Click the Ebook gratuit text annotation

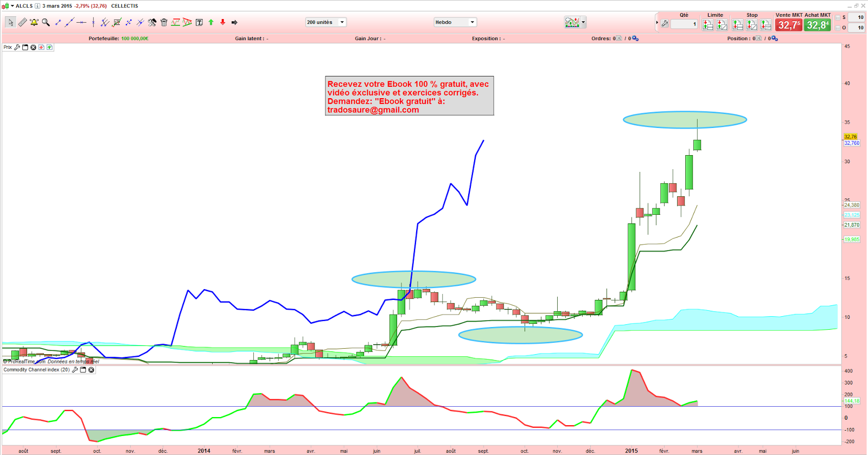tap(410, 95)
